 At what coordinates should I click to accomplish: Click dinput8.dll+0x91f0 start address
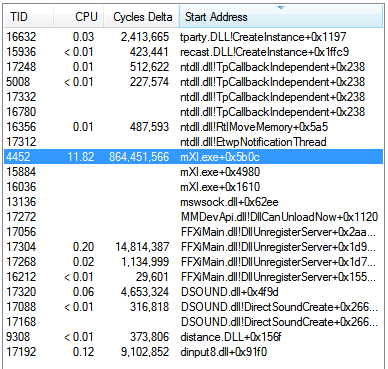(x=223, y=352)
